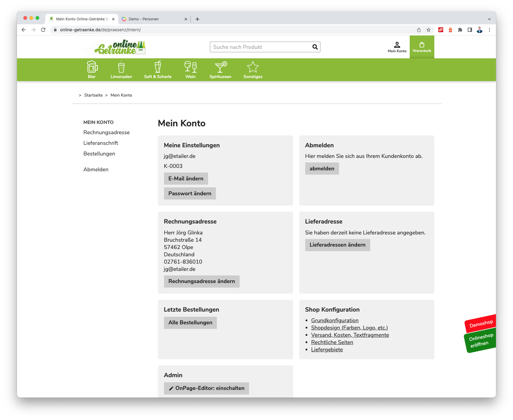
Task: Open the Limonaden category icon
Action: click(x=121, y=67)
